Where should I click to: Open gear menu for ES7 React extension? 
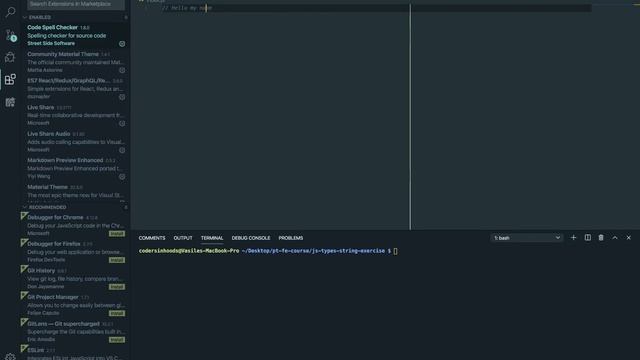(x=122, y=97)
